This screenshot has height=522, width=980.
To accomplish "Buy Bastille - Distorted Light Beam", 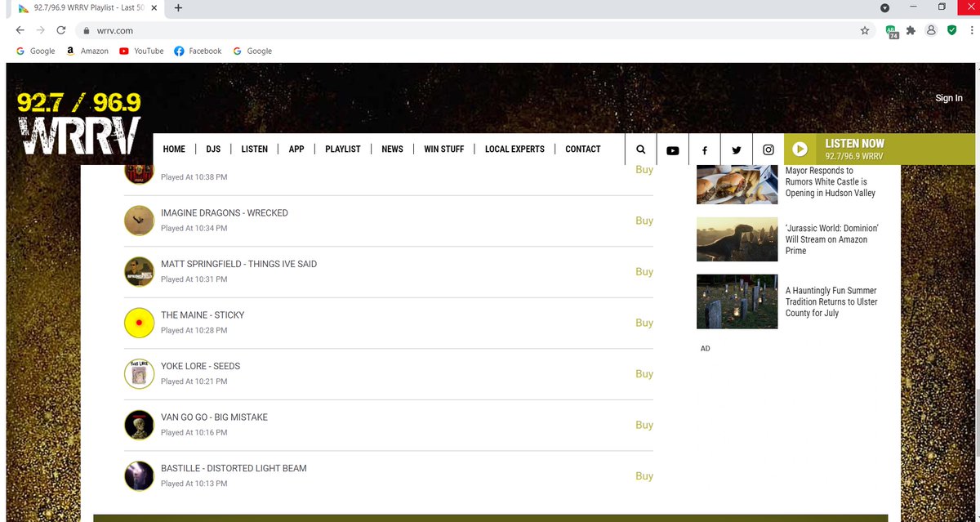I will (x=644, y=476).
